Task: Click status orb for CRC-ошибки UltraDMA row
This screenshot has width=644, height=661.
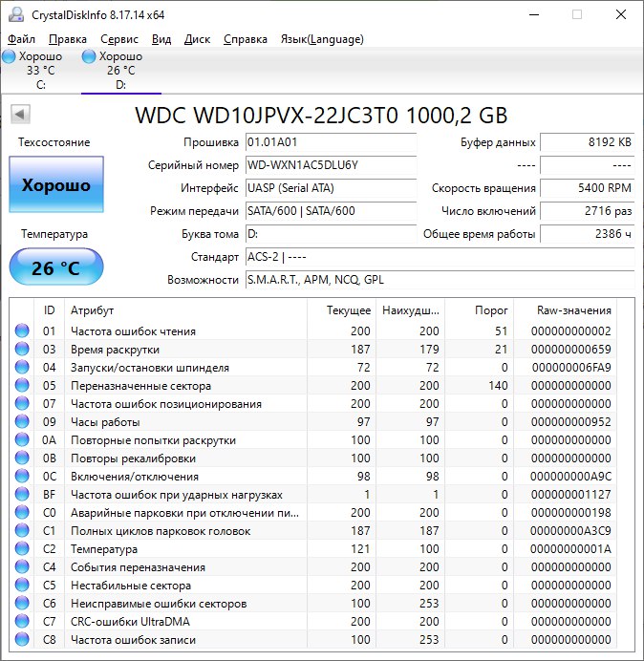Action: [22, 622]
